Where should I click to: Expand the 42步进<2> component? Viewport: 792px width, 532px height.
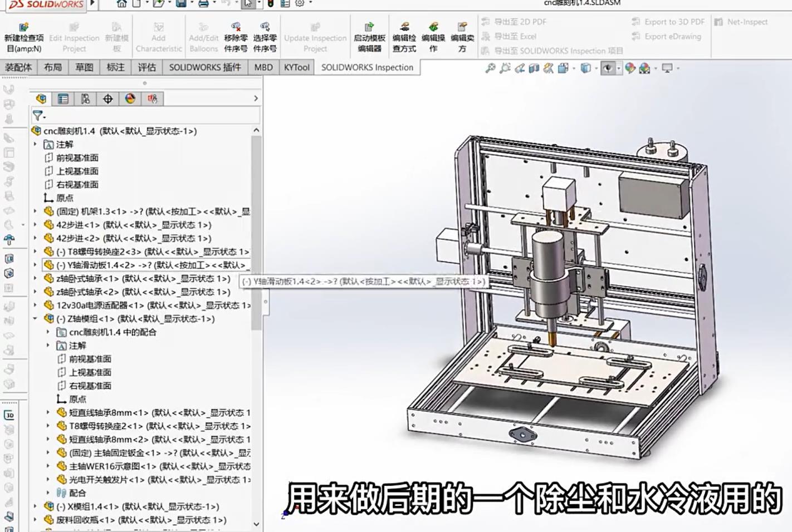point(35,238)
